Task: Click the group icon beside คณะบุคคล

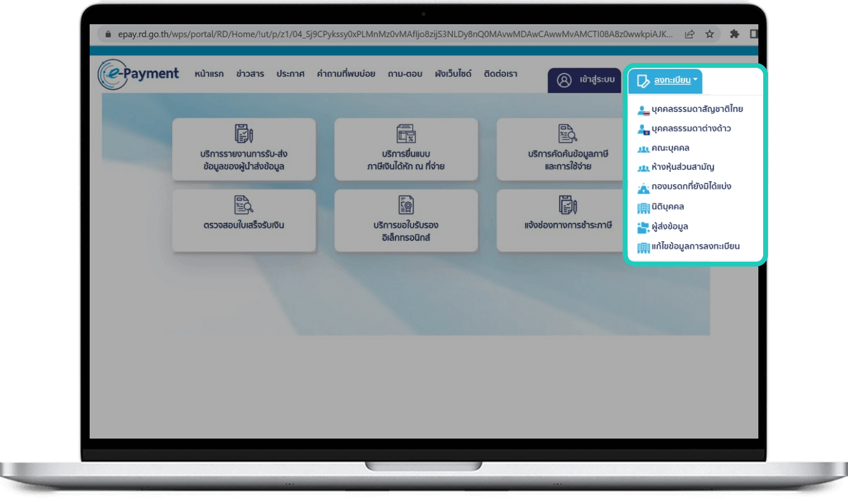Action: (x=643, y=149)
